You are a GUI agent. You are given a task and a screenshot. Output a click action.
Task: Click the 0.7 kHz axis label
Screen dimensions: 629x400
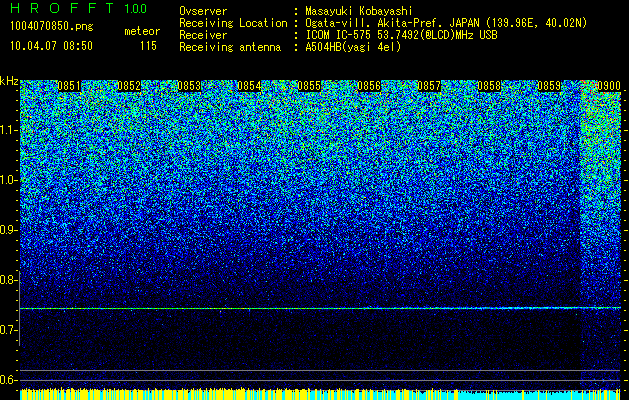coord(9,330)
